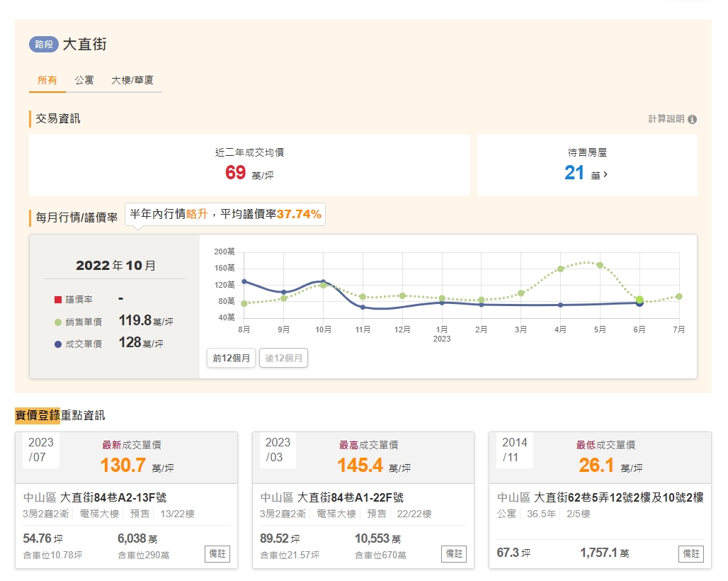Select the 所有 tab
Image resolution: width=728 pixels, height=581 pixels.
click(47, 80)
